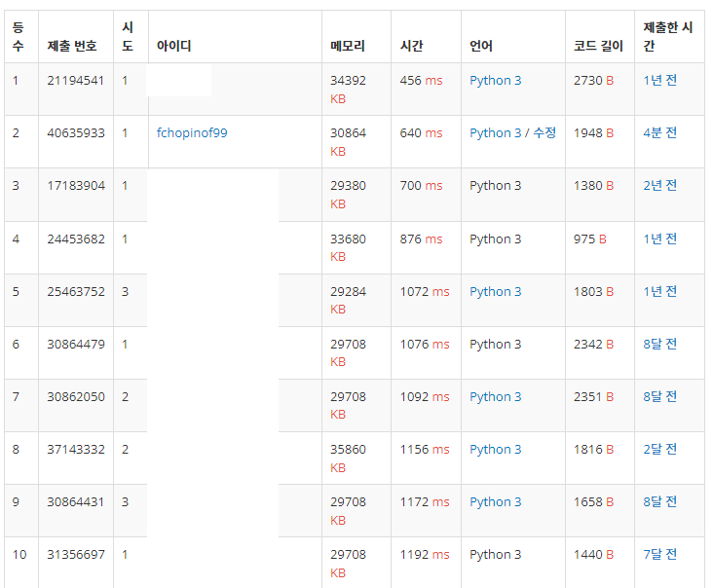The width and height of the screenshot is (713, 588).
Task: Click 1072 ms time value
Action: coord(425,291)
